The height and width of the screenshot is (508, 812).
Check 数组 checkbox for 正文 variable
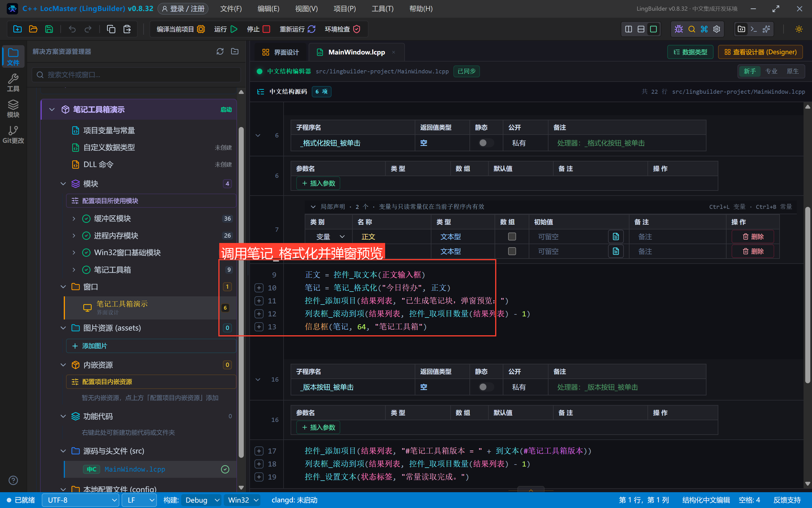512,237
